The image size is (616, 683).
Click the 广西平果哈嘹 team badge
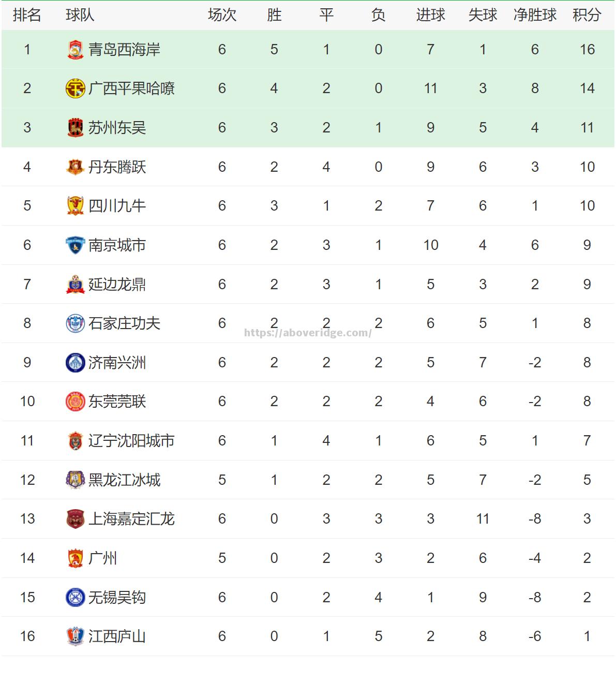pyautogui.click(x=76, y=88)
